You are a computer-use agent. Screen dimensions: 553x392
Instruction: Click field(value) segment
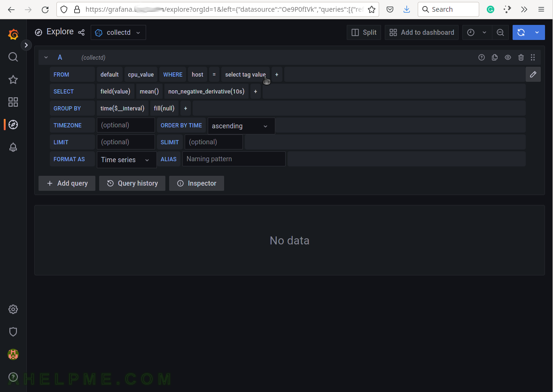tap(115, 91)
